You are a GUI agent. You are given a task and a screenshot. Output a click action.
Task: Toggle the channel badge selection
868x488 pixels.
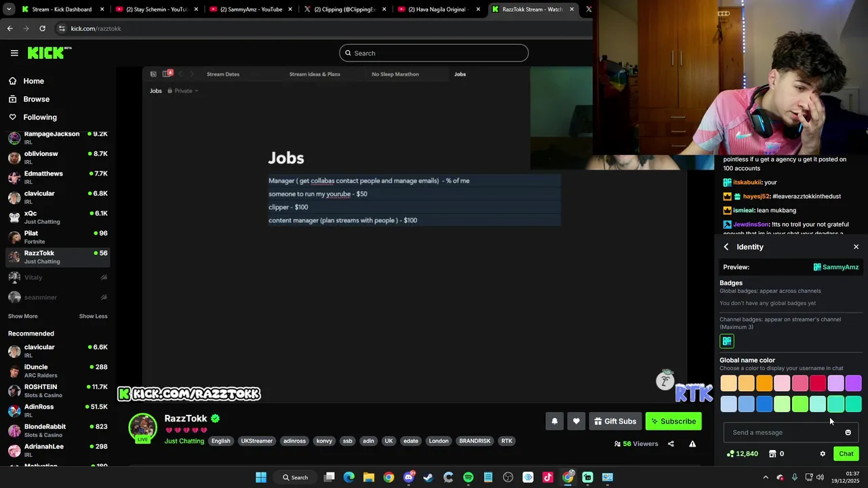tap(727, 341)
